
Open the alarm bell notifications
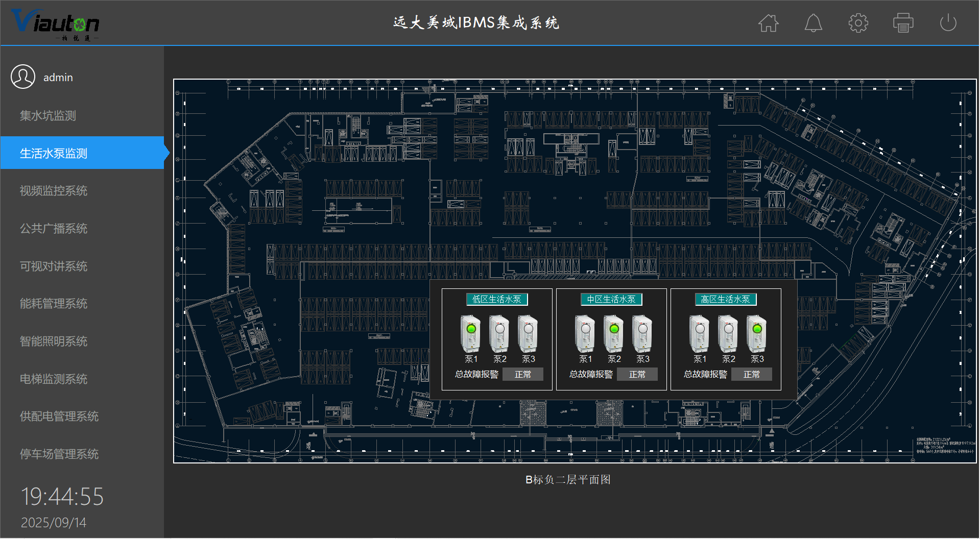(813, 23)
